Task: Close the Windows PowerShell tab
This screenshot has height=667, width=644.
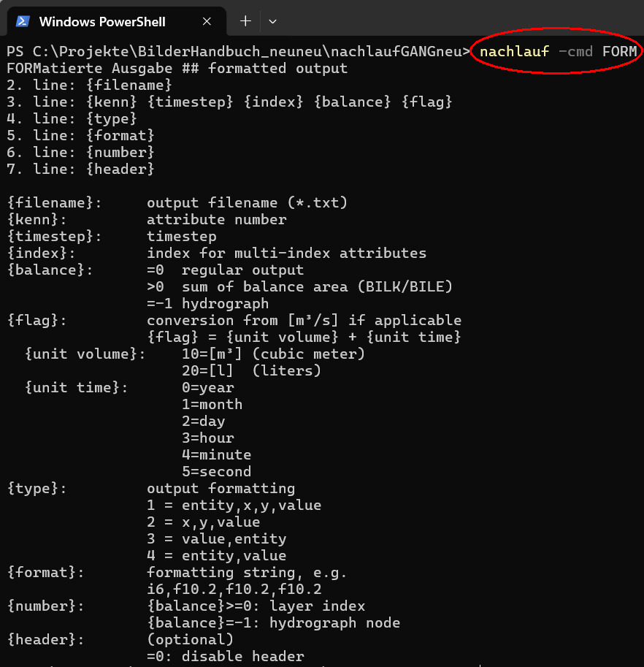Action: tap(207, 21)
